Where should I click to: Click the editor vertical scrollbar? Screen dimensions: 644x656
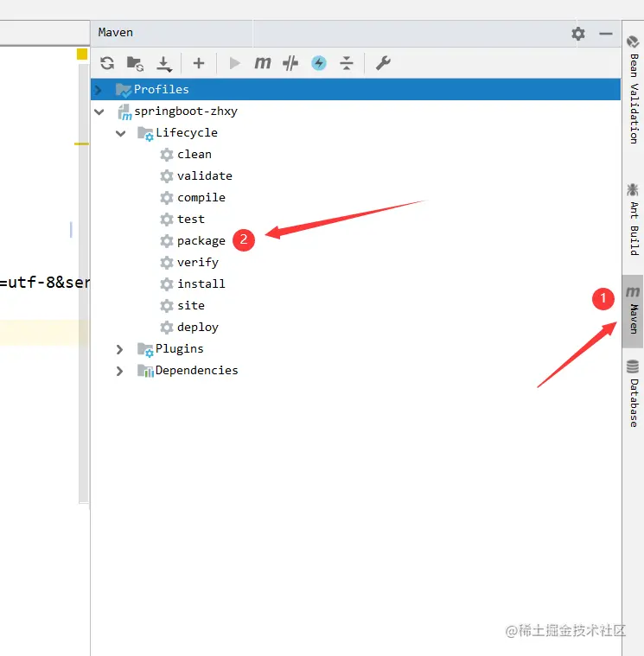coord(84,283)
